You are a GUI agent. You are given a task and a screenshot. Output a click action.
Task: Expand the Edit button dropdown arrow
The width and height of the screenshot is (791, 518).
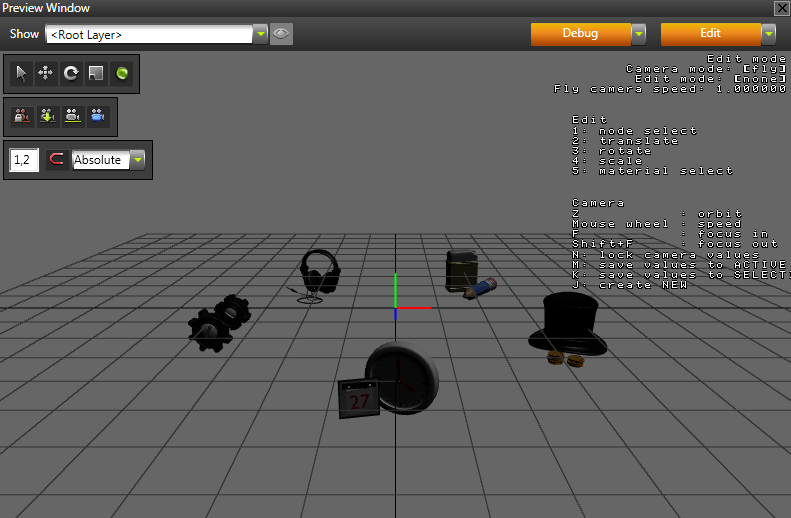click(768, 34)
